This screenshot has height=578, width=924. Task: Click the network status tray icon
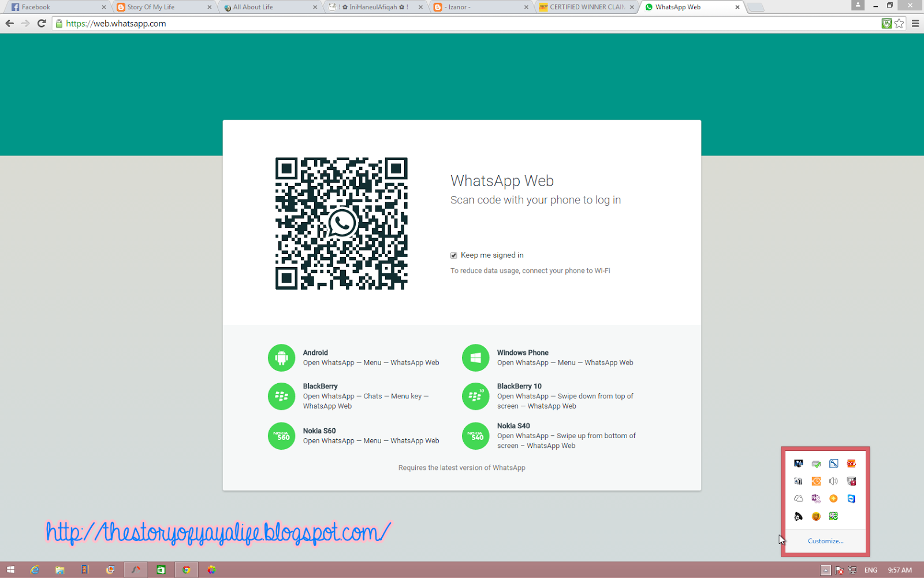coord(852,570)
